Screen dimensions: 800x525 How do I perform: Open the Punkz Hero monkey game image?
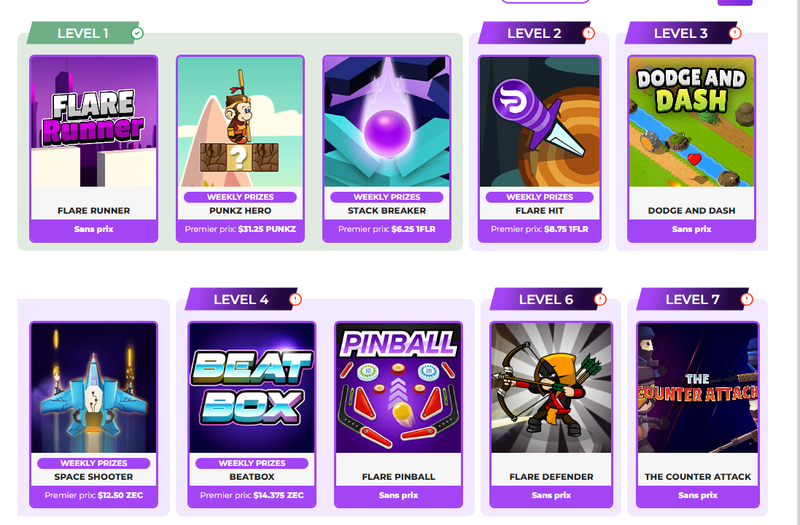pos(240,122)
